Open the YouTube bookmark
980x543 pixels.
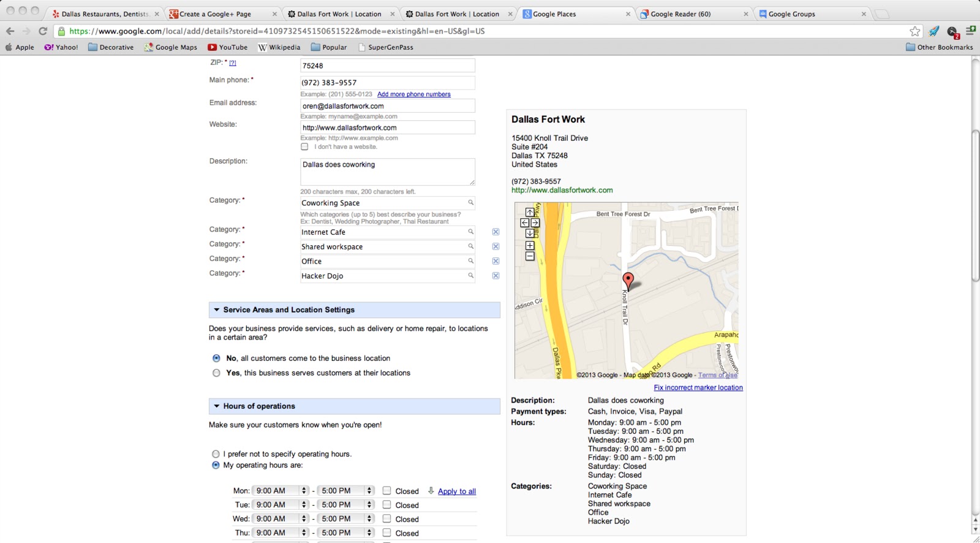pyautogui.click(x=227, y=47)
